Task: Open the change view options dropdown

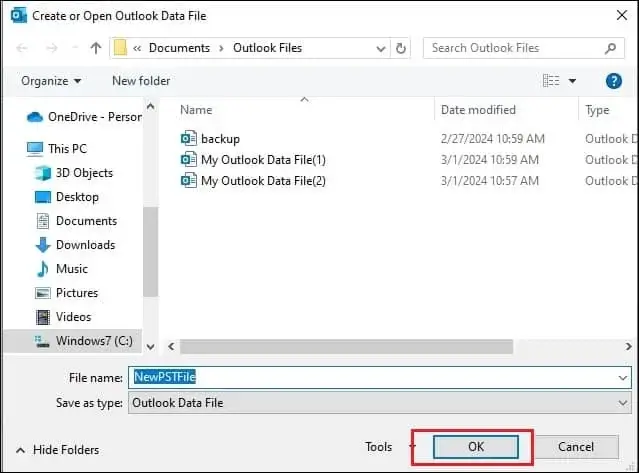Action: [x=573, y=81]
